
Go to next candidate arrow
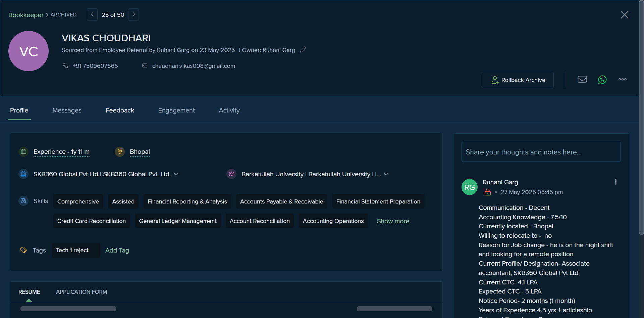(133, 14)
